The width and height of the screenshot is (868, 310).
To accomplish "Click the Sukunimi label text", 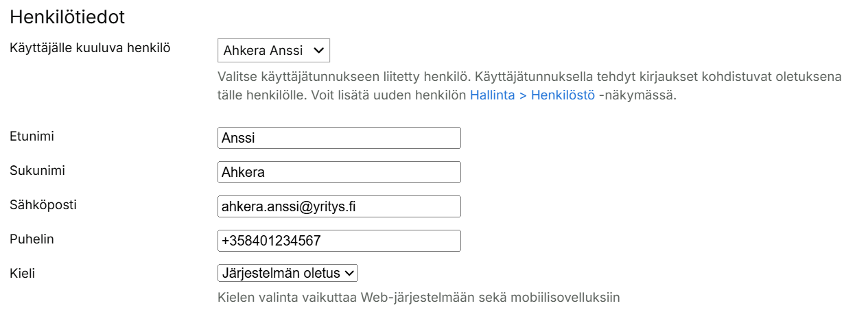I will [x=37, y=170].
